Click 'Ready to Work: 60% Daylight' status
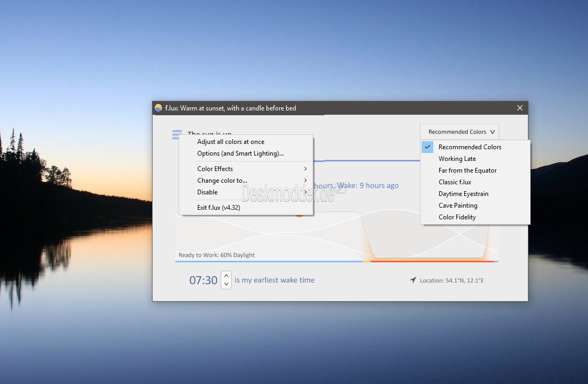This screenshot has height=384, width=588. coord(216,255)
